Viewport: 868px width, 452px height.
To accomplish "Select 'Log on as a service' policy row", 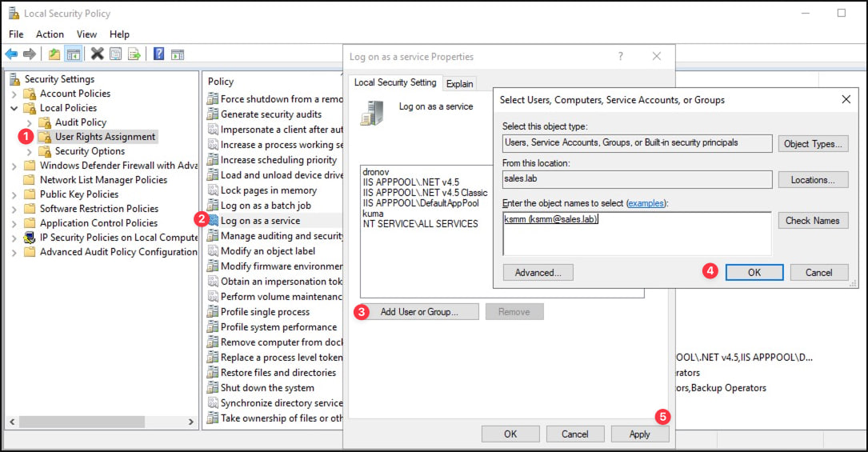I will click(x=260, y=220).
